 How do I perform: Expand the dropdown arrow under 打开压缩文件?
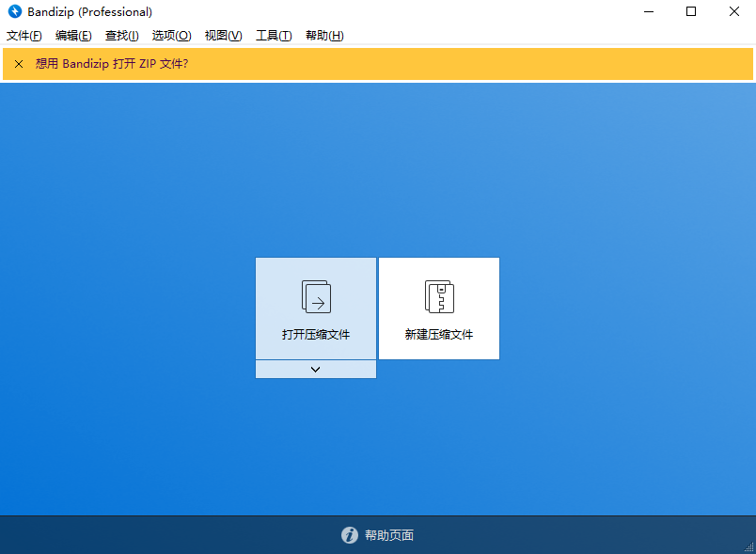coord(316,370)
